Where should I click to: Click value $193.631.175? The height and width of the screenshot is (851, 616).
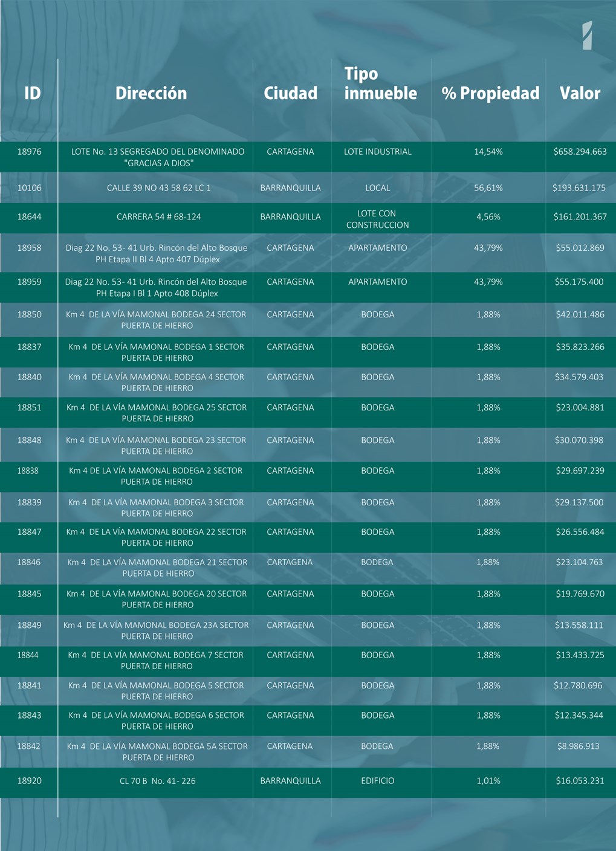point(579,188)
